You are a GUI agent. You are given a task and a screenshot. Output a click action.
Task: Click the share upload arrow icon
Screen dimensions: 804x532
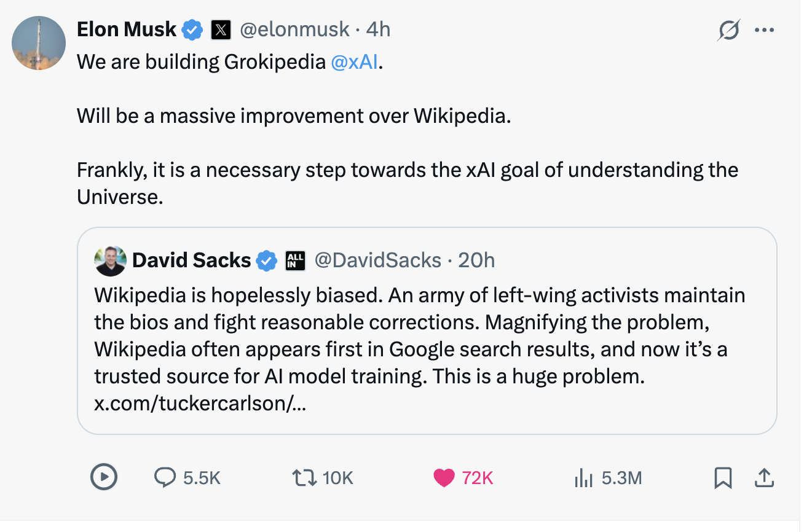point(763,477)
